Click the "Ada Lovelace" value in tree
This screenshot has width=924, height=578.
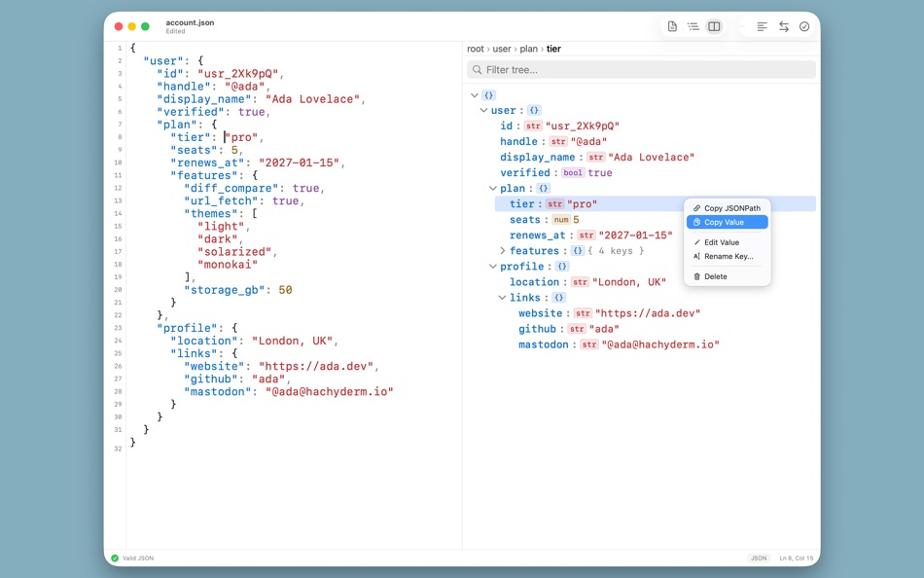click(651, 157)
